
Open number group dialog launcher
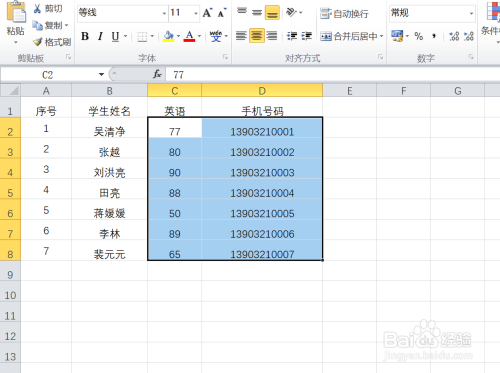pyautogui.click(x=471, y=57)
